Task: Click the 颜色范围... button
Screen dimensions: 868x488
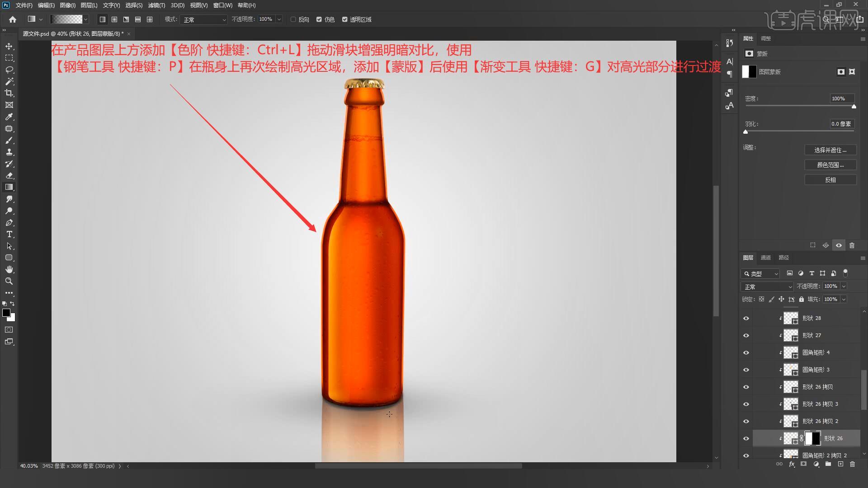Action: tap(830, 165)
